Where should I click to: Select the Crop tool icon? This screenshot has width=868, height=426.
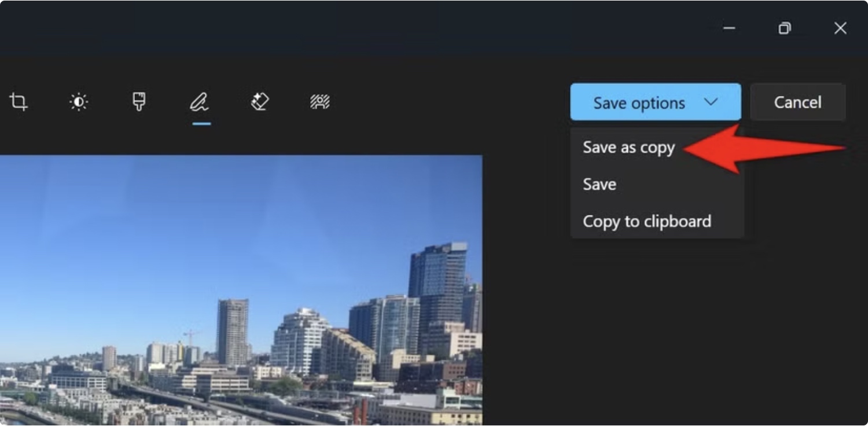[19, 102]
